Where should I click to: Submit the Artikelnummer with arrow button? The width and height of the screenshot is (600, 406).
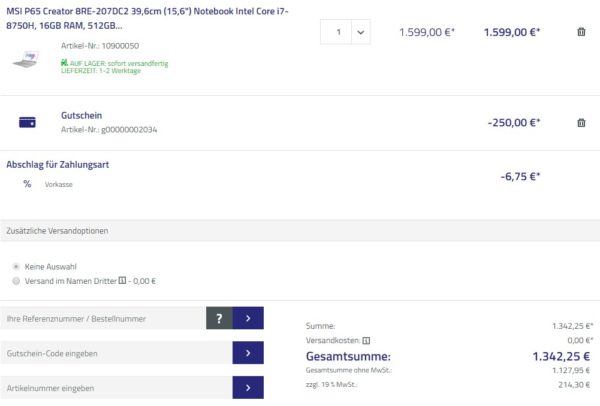[x=247, y=387]
